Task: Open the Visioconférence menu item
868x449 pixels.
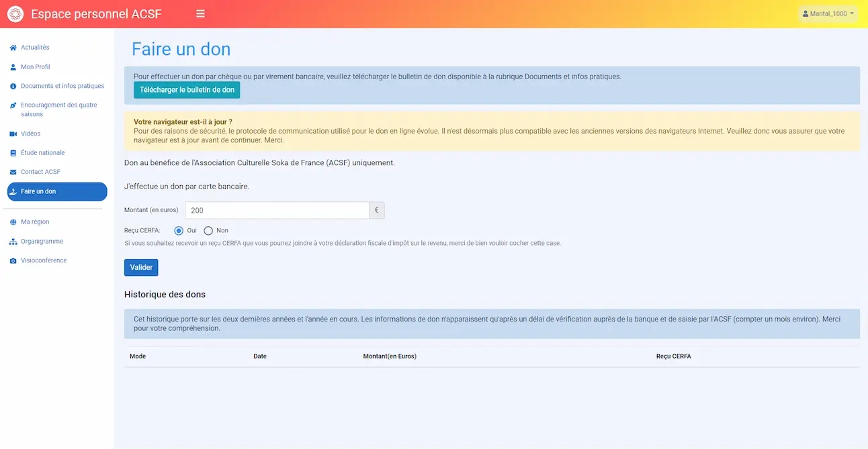Action: pos(44,260)
